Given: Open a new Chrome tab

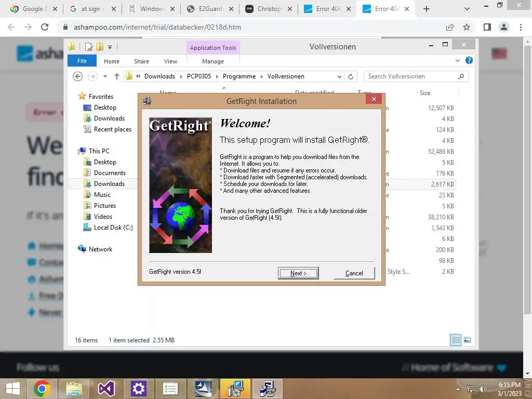Looking at the screenshot, I should (x=427, y=9).
